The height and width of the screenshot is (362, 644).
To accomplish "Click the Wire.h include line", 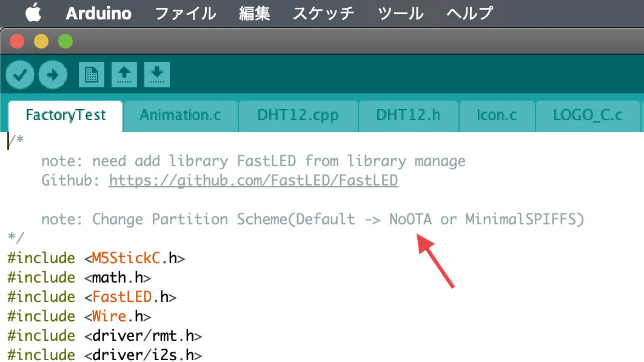I will click(x=79, y=317).
